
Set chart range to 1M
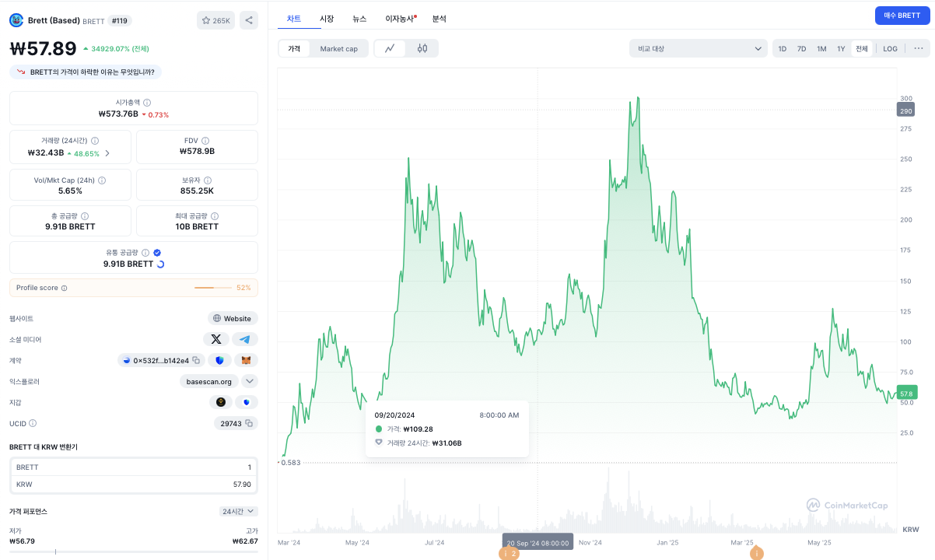click(x=821, y=48)
